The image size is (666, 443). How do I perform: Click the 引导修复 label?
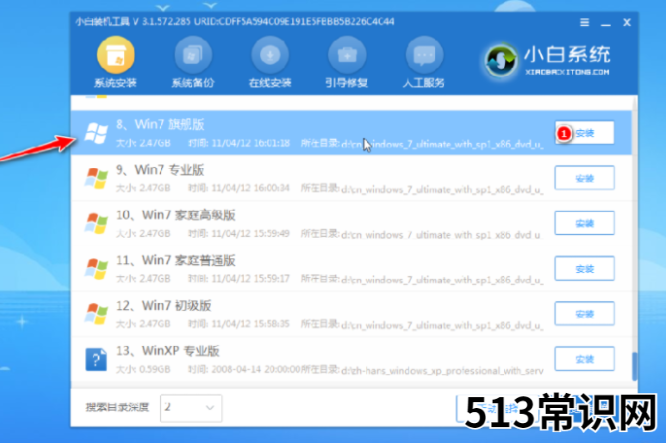click(347, 82)
